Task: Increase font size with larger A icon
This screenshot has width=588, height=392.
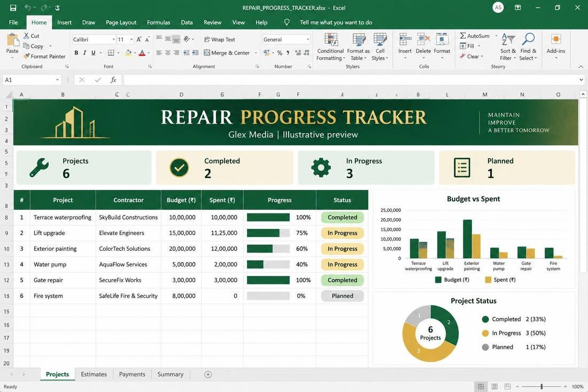Action: pyautogui.click(x=139, y=40)
